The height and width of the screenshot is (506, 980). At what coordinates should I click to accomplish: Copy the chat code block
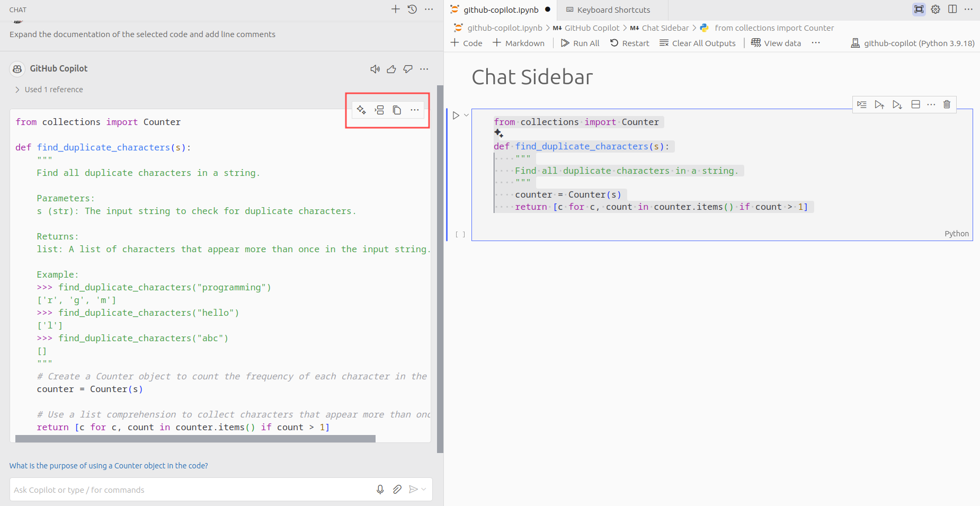click(x=397, y=110)
